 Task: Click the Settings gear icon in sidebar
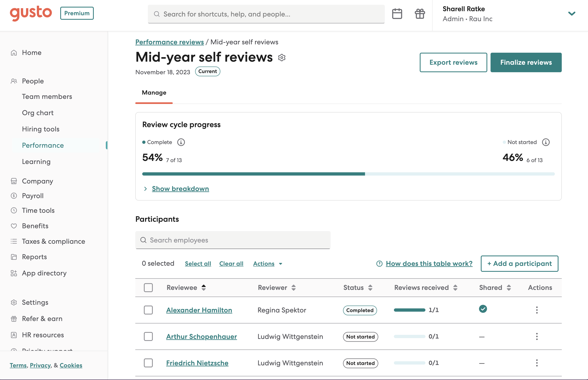tap(14, 302)
